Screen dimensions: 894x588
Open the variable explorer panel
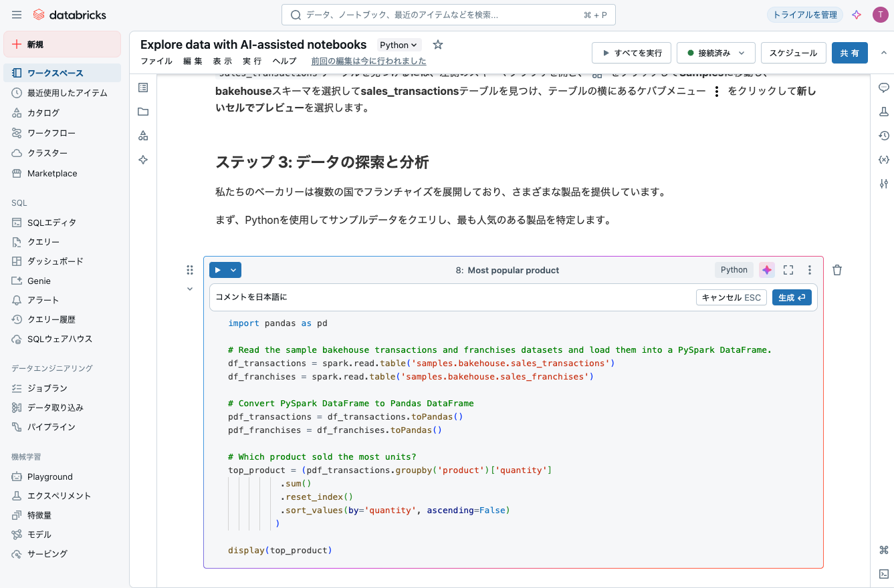point(883,159)
